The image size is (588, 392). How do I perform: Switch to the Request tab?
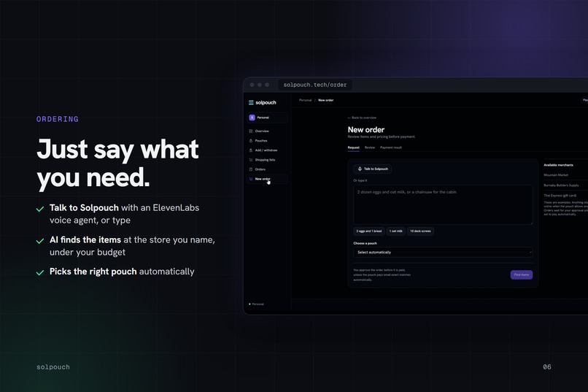[x=353, y=147]
